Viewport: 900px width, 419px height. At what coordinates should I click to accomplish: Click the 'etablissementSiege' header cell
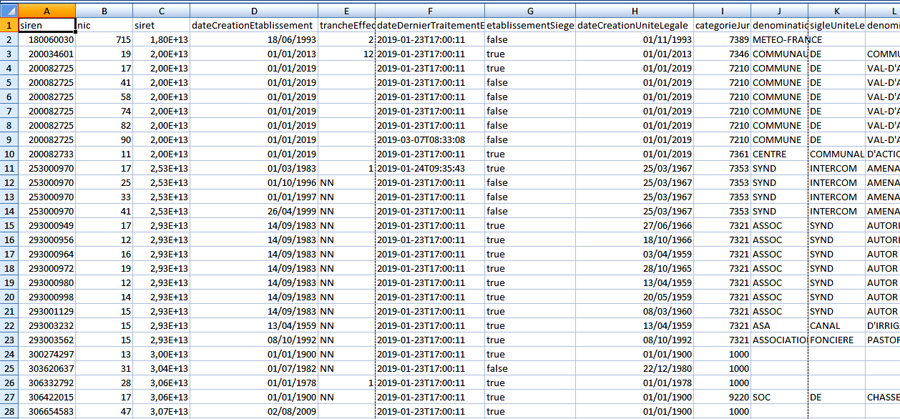(529, 23)
